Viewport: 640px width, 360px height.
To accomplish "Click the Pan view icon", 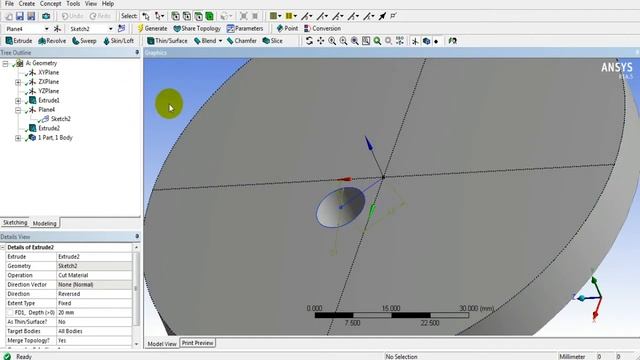I will [x=320, y=41].
